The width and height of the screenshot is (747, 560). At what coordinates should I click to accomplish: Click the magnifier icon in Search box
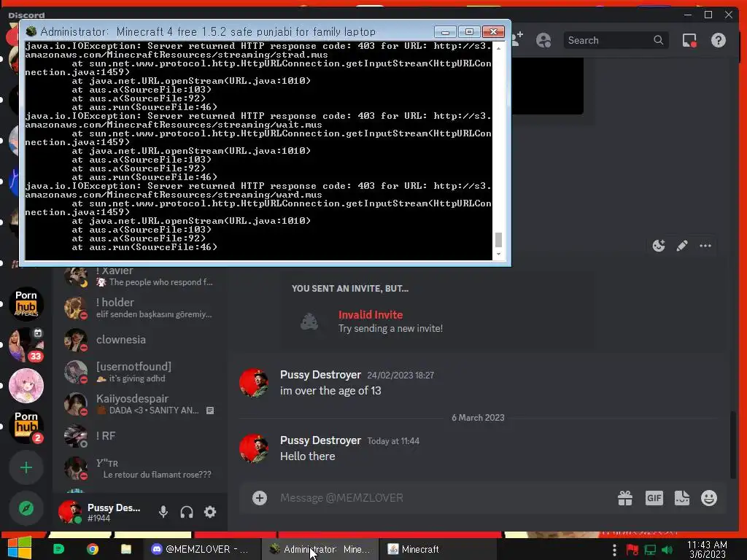[x=659, y=41]
